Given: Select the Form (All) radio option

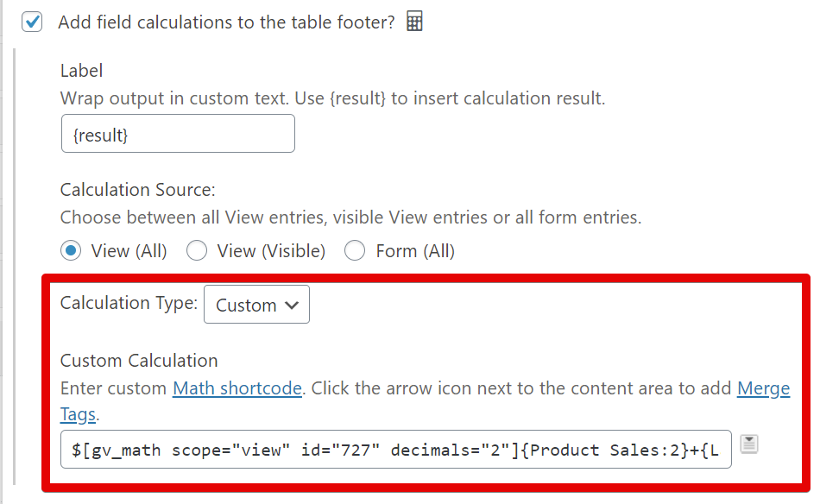Looking at the screenshot, I should point(355,251).
